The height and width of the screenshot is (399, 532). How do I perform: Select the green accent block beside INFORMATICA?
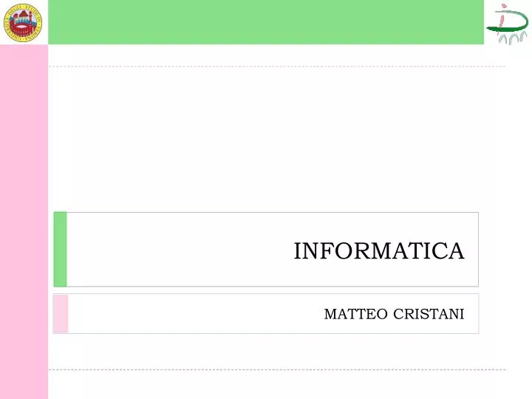(60, 250)
